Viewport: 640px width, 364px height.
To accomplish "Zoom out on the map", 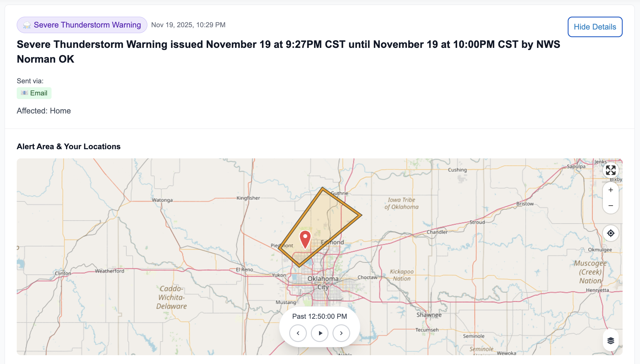I will (x=610, y=206).
